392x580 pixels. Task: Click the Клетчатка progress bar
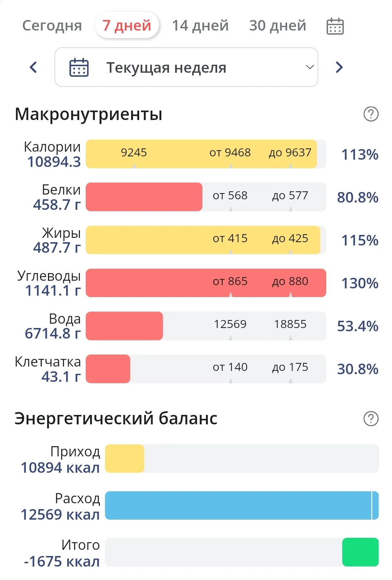coord(108,369)
